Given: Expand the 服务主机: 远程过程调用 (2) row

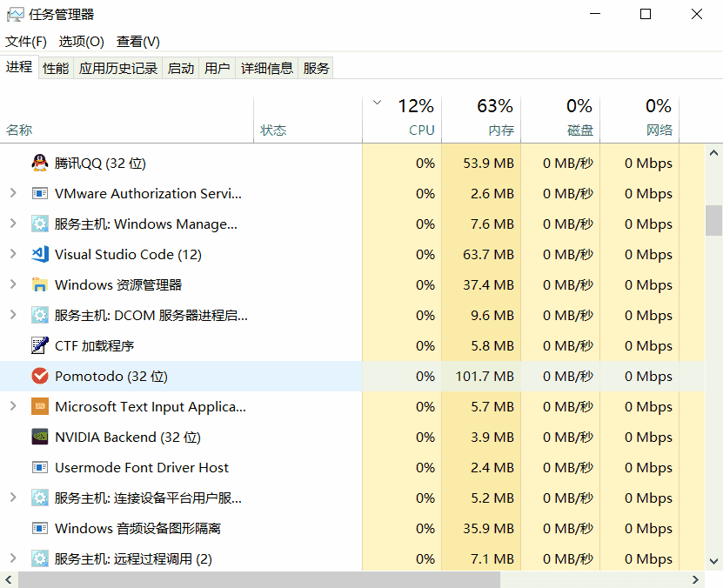Looking at the screenshot, I should (13, 558).
